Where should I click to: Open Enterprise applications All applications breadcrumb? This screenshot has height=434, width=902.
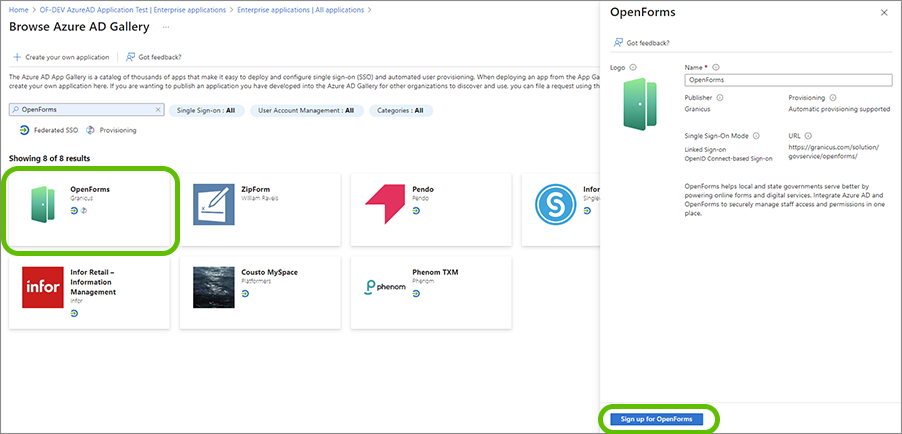[x=300, y=10]
